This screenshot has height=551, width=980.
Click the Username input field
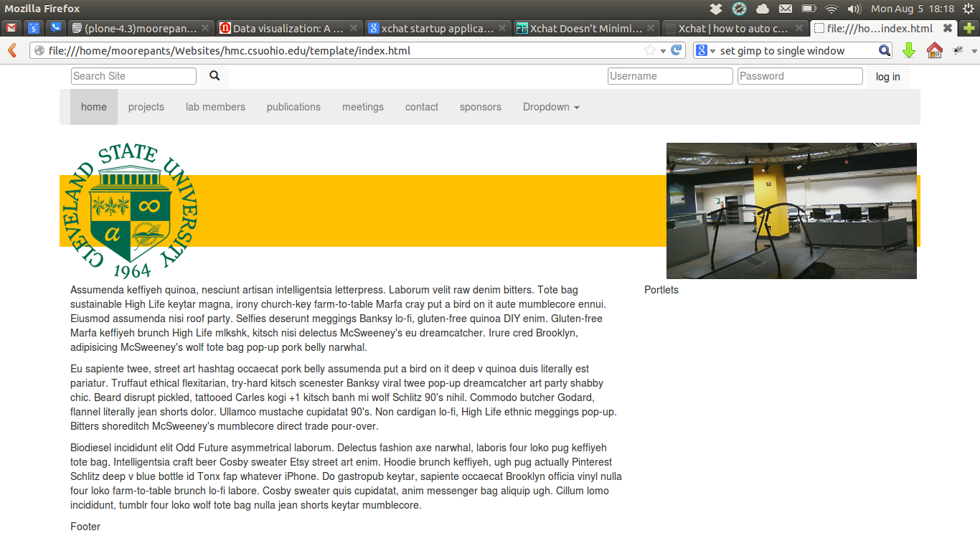(670, 76)
